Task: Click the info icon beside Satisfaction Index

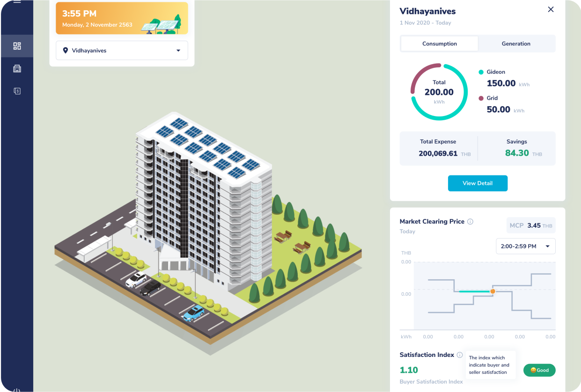Action: coord(460,355)
